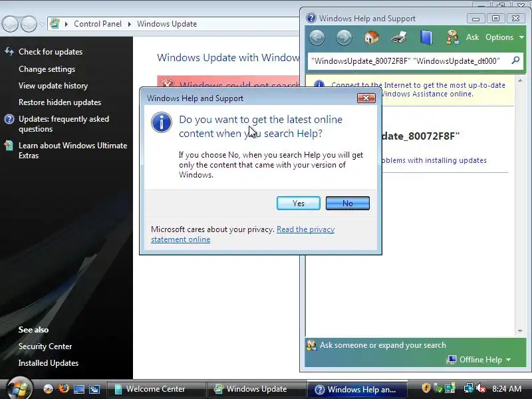The height and width of the screenshot is (399, 532).
Task: Expand the arrow before Control Panel breadcrumb
Action: pos(66,24)
